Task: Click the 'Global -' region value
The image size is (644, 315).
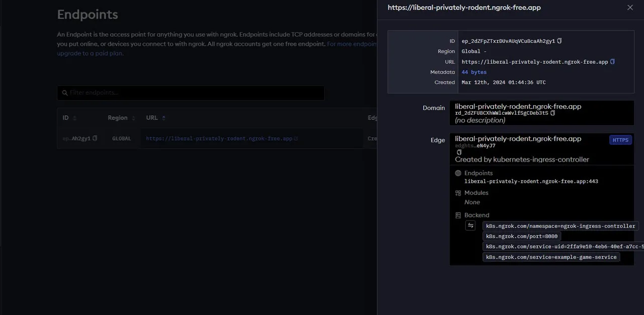Action: 474,51
